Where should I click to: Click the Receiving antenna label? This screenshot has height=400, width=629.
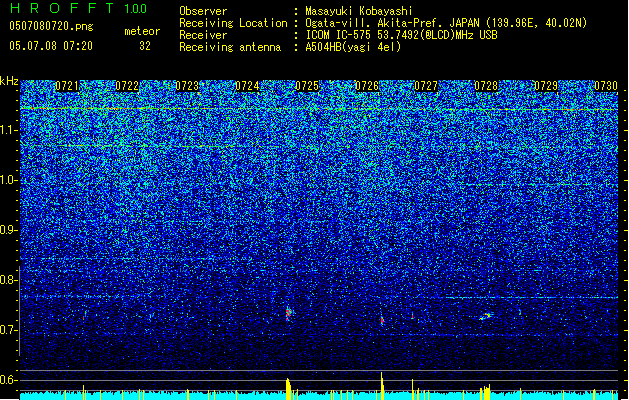coord(230,47)
